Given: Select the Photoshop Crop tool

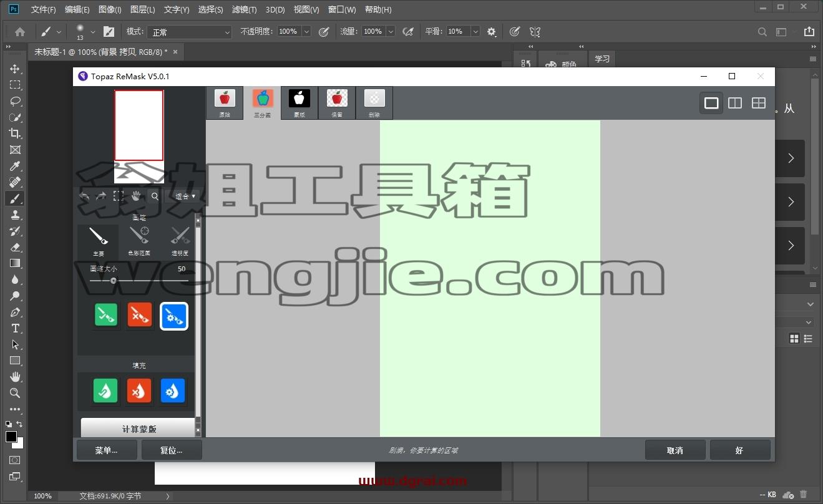Looking at the screenshot, I should (x=15, y=133).
